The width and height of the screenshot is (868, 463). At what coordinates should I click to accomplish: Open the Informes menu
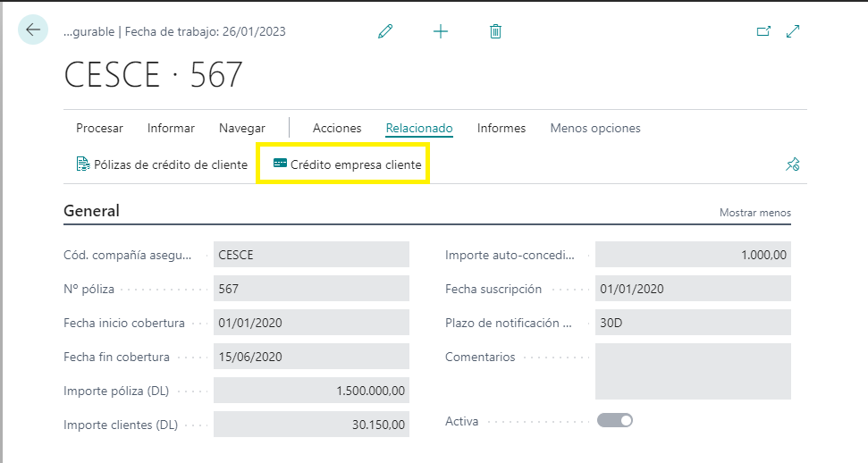(501, 128)
